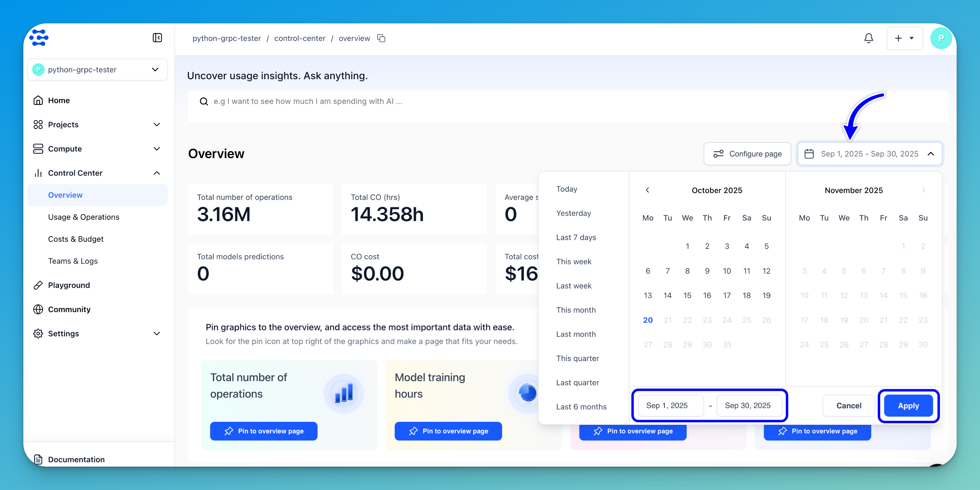Open Costs & Budget page

coord(76,239)
